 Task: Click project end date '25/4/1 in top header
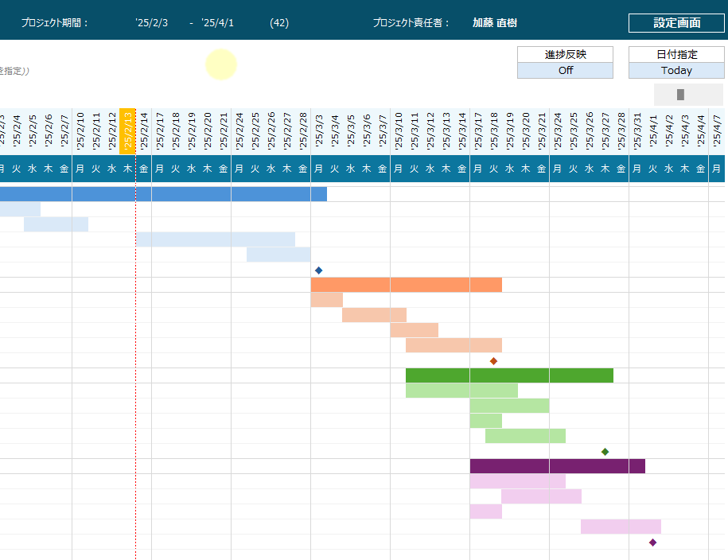click(x=218, y=23)
